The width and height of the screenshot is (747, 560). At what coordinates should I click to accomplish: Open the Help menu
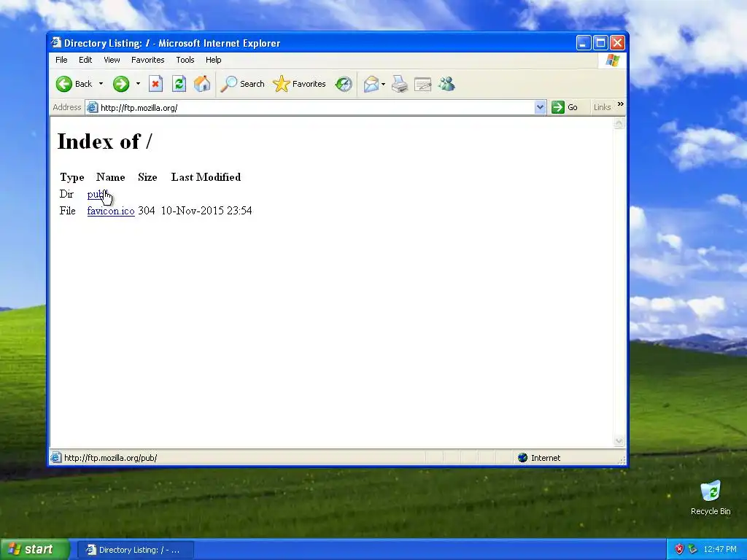tap(214, 60)
